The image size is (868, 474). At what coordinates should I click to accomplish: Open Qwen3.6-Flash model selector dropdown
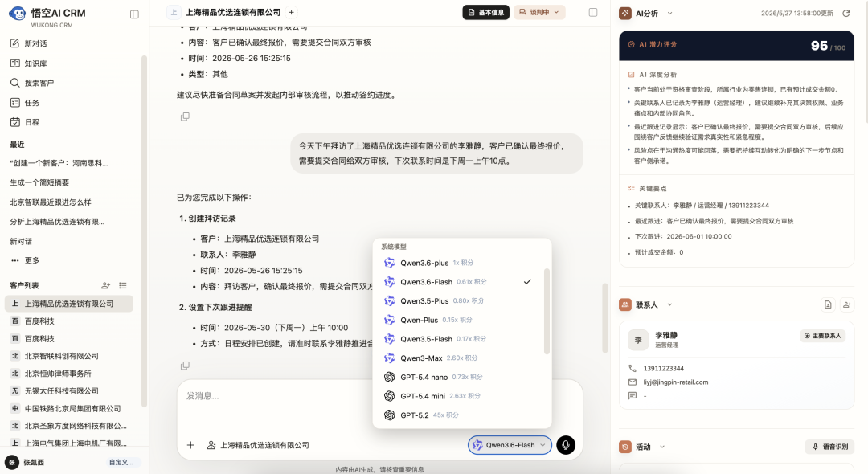510,445
